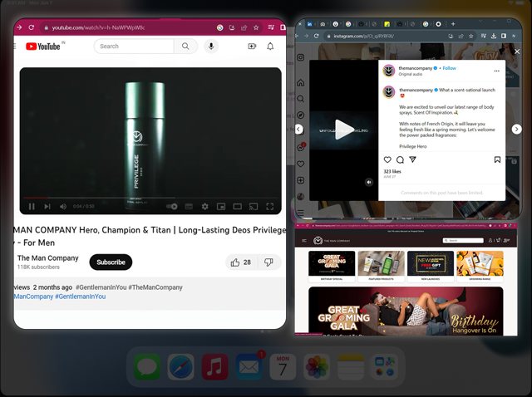
Task: Play the Instagram reel video
Action: [343, 130]
